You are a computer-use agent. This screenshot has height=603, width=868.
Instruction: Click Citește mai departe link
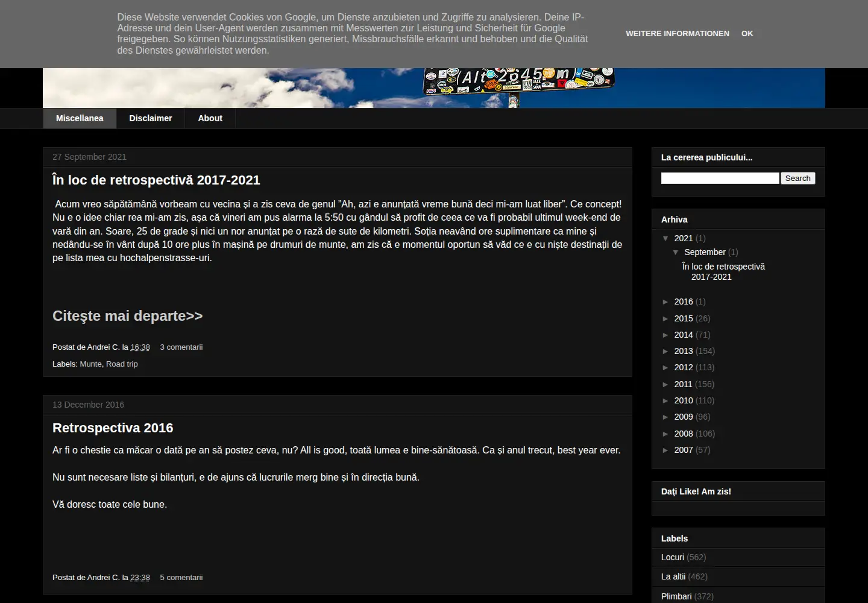pyautogui.click(x=128, y=316)
